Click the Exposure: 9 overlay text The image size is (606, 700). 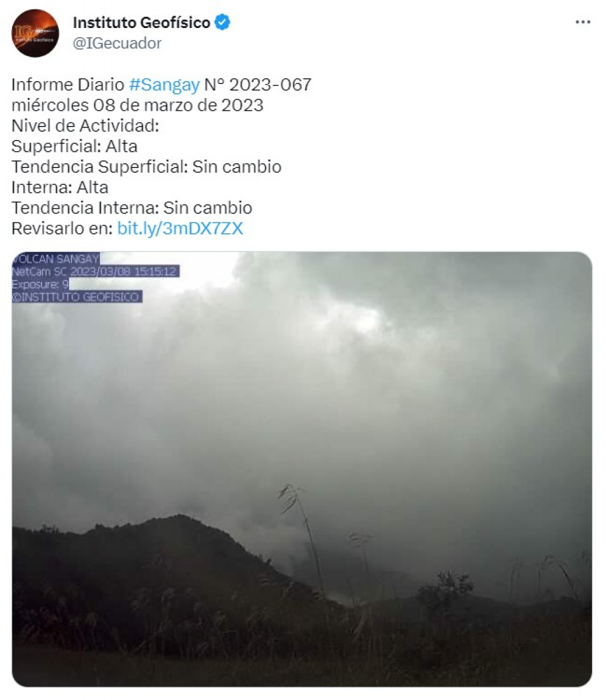[x=41, y=284]
